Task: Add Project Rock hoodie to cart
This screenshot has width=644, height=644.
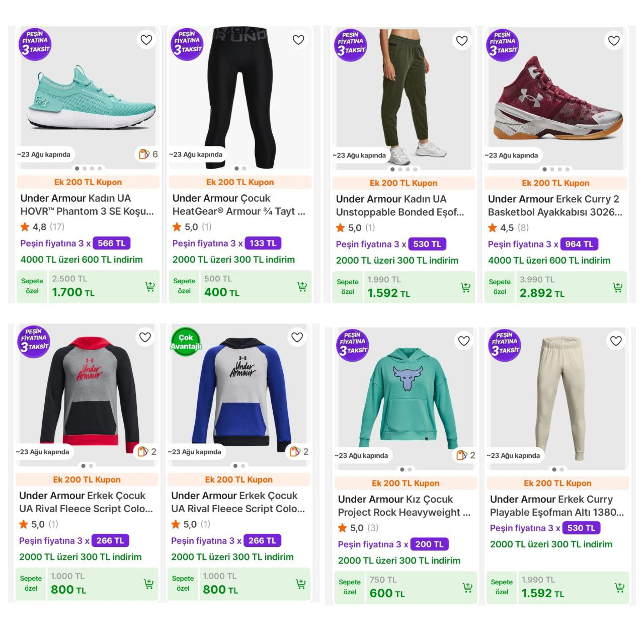Action: click(467, 588)
